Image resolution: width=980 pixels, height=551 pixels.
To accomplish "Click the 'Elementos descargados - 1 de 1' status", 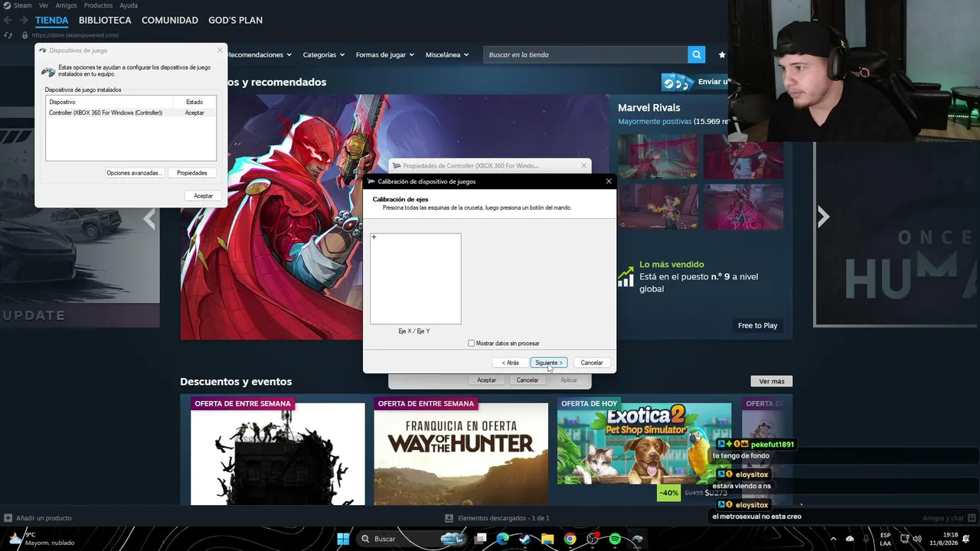I will pos(503,518).
